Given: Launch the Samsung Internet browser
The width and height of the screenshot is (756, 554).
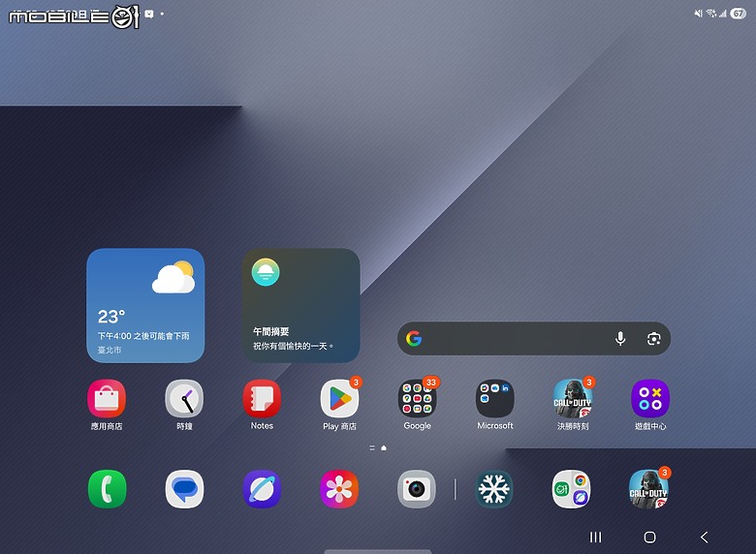Looking at the screenshot, I should pyautogui.click(x=262, y=489).
